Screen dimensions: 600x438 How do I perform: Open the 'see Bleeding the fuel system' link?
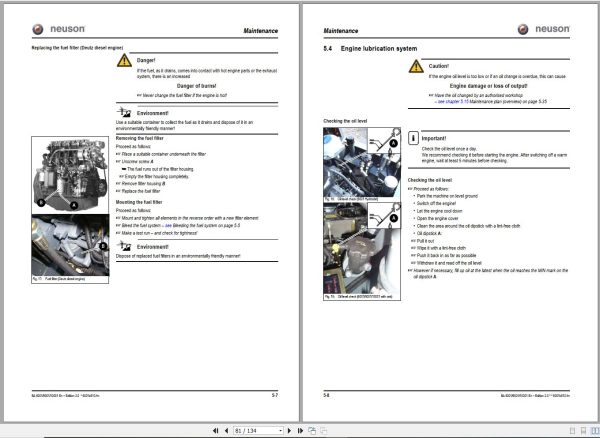click(x=202, y=226)
